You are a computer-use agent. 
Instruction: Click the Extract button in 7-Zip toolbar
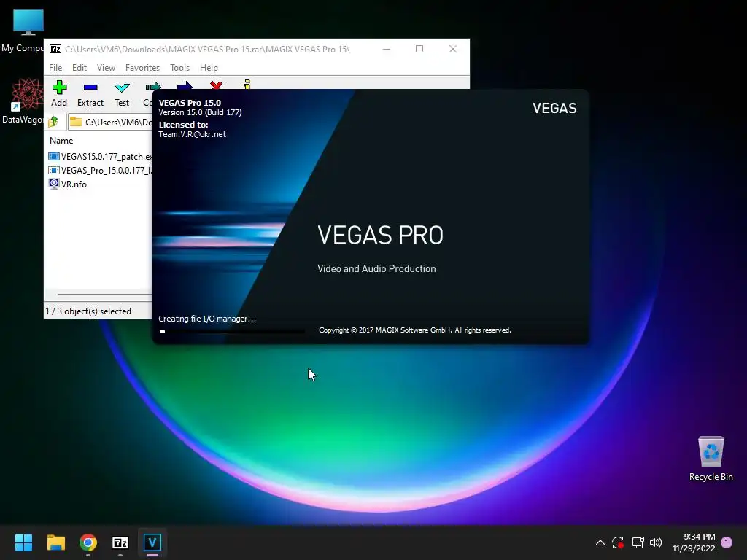tap(90, 94)
